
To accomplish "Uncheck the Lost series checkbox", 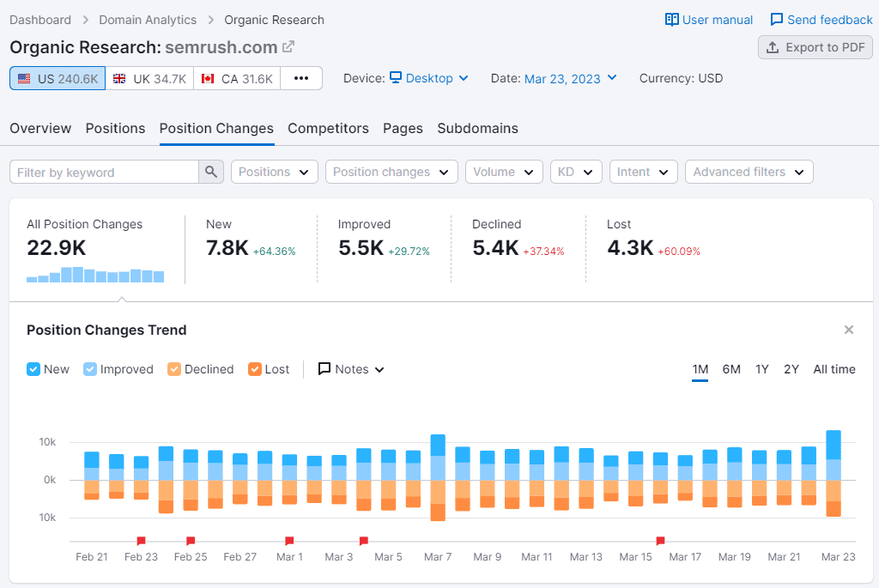I will [254, 369].
